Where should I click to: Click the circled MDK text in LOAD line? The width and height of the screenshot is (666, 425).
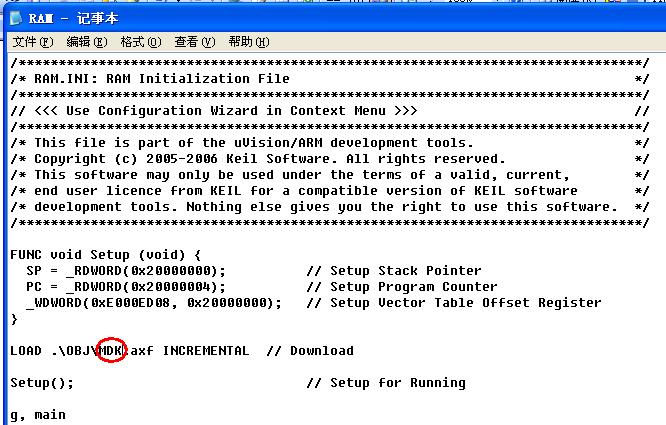pos(111,351)
